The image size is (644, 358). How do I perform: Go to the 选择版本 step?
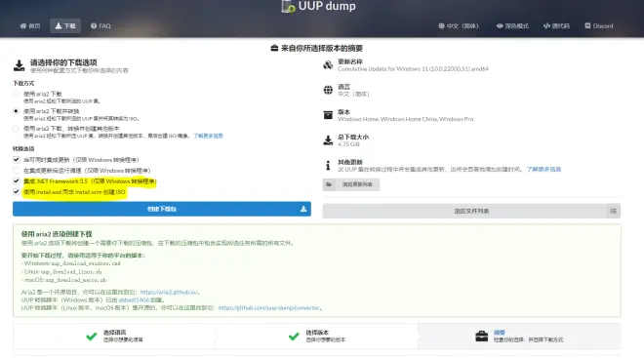pos(317,336)
